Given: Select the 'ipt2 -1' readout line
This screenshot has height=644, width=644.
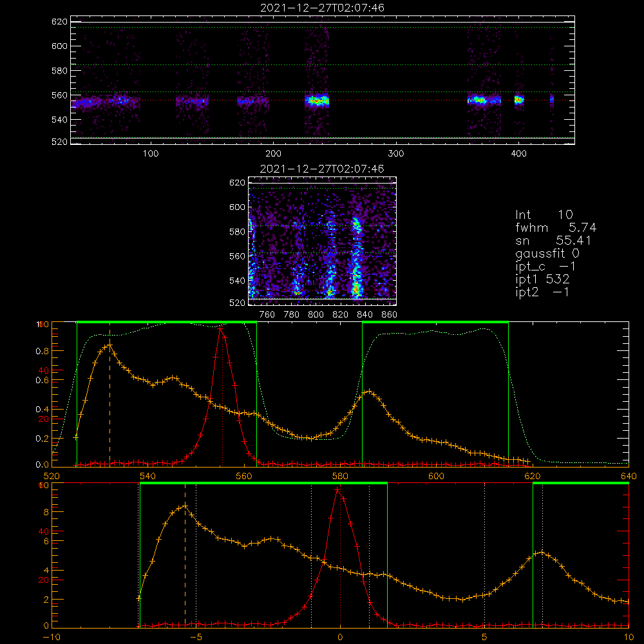Looking at the screenshot, I should pyautogui.click(x=542, y=292).
